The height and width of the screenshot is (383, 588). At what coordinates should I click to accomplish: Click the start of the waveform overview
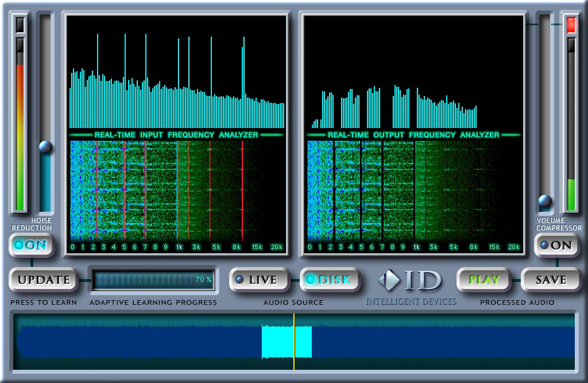[x=18, y=342]
